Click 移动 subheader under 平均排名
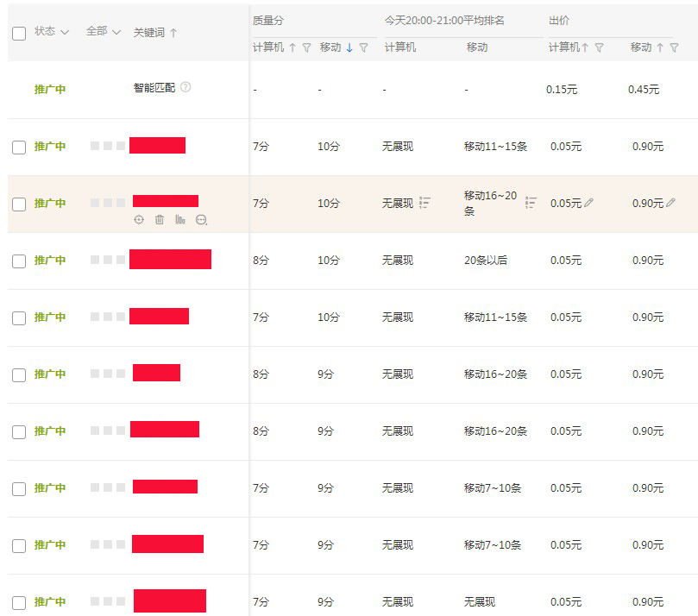 pyautogui.click(x=477, y=47)
